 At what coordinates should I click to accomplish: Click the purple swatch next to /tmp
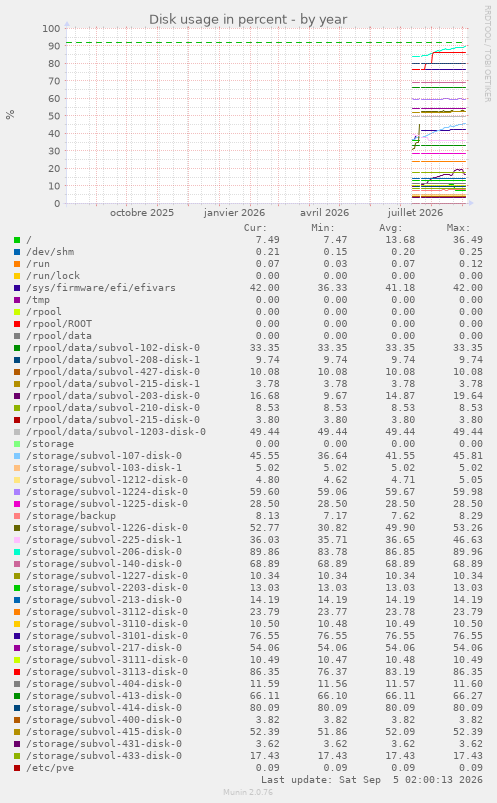click(x=17, y=300)
